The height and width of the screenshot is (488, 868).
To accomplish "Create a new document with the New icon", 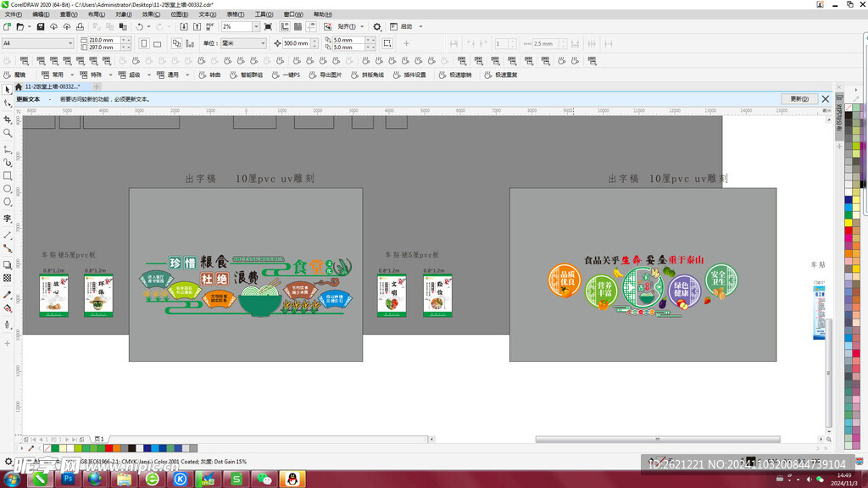I will 7,26.
